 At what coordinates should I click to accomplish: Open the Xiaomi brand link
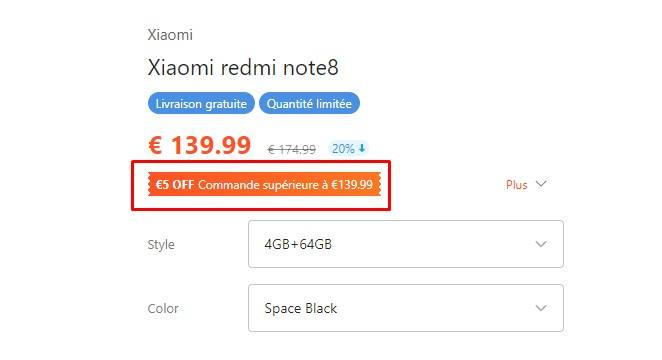click(170, 35)
